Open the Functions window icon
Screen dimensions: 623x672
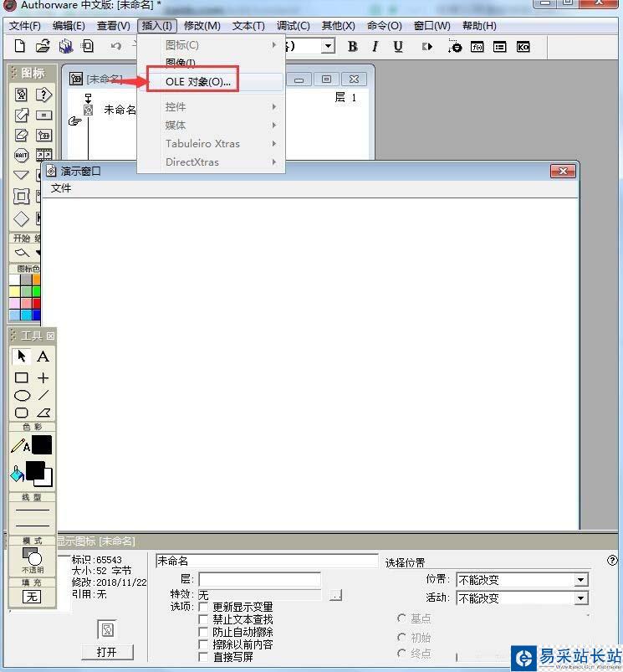coord(477,47)
